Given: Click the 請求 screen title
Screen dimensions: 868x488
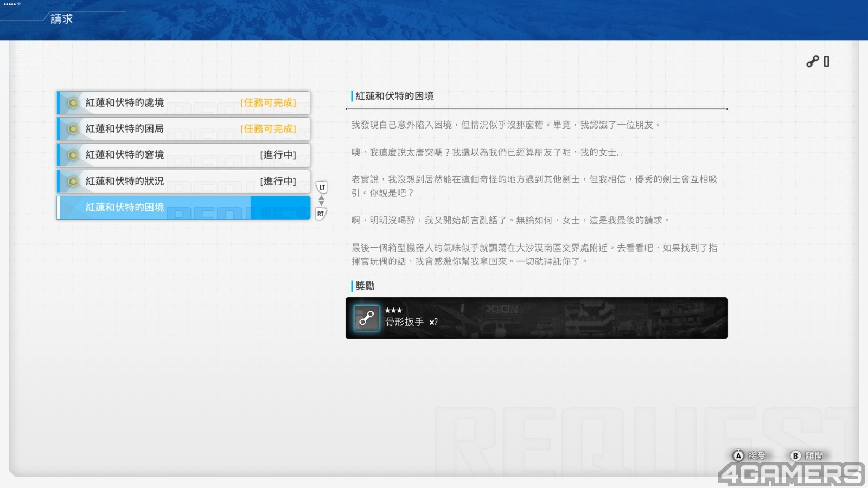Looking at the screenshot, I should click(x=61, y=19).
